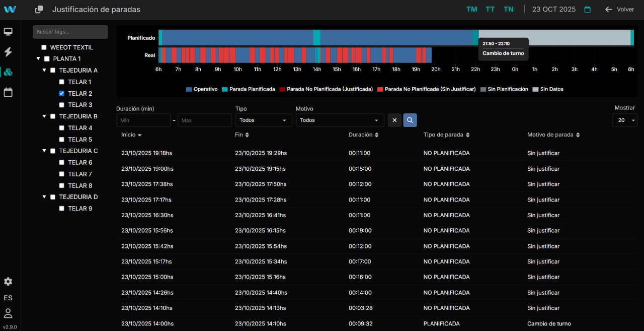Click the Volver back button
This screenshot has height=331, width=644.
[x=620, y=10]
